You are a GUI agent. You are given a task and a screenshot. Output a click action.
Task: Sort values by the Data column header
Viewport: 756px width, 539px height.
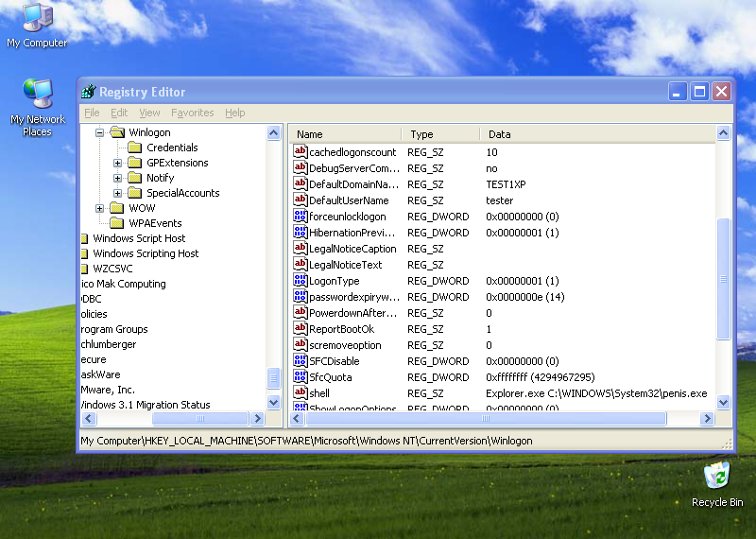click(x=598, y=134)
